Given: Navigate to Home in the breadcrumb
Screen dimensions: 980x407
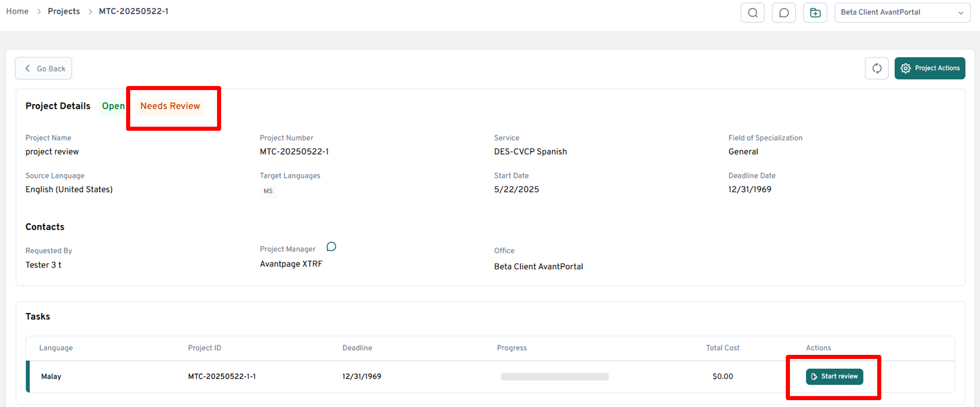Looking at the screenshot, I should tap(17, 11).
